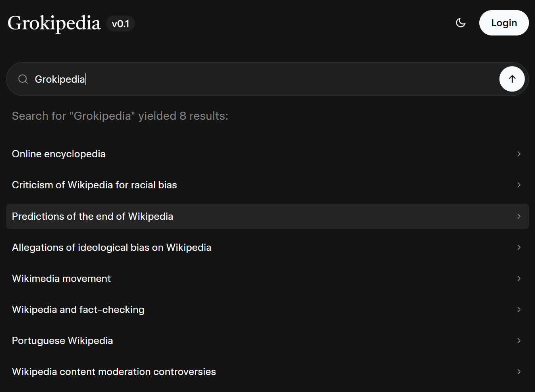Click inside the Grokipedia search field
This screenshot has height=392, width=535.
pyautogui.click(x=258, y=79)
